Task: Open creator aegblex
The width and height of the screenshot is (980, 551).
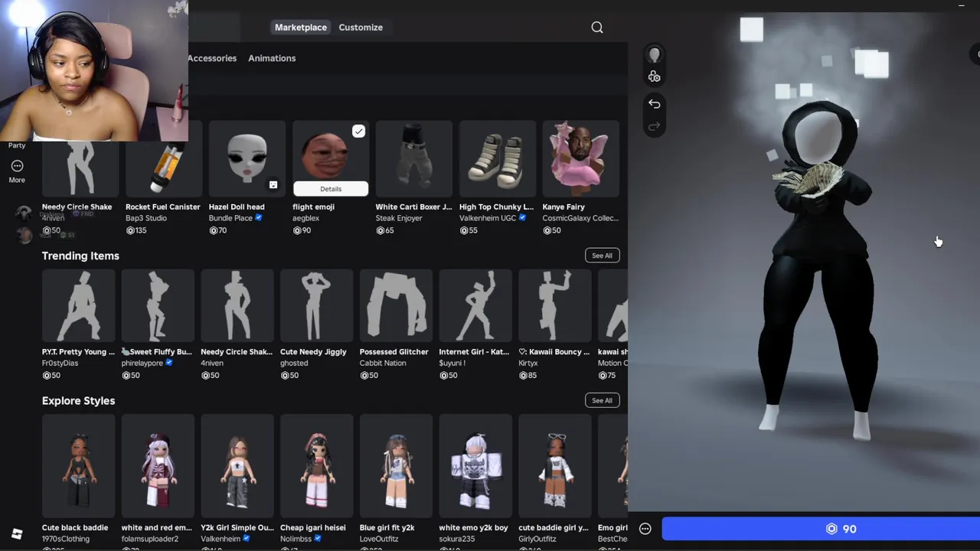Action: click(x=305, y=218)
